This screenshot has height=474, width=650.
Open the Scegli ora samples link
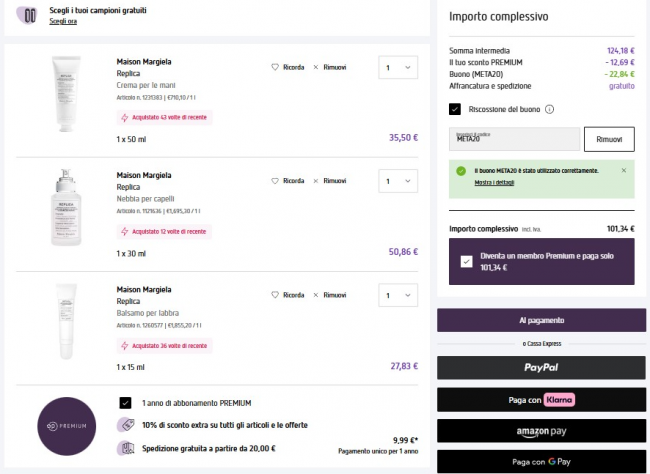pos(63,20)
